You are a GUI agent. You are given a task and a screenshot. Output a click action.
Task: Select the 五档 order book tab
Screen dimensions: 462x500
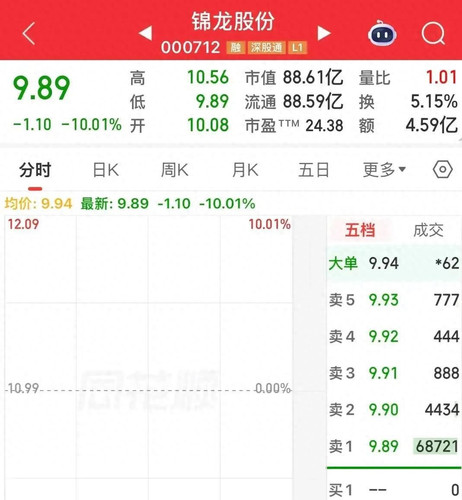[x=360, y=230]
